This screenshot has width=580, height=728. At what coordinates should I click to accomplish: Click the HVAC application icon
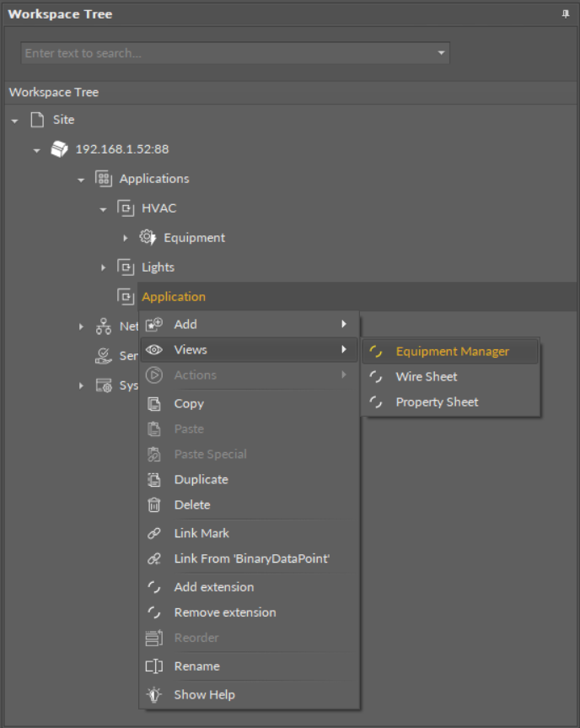tap(126, 208)
